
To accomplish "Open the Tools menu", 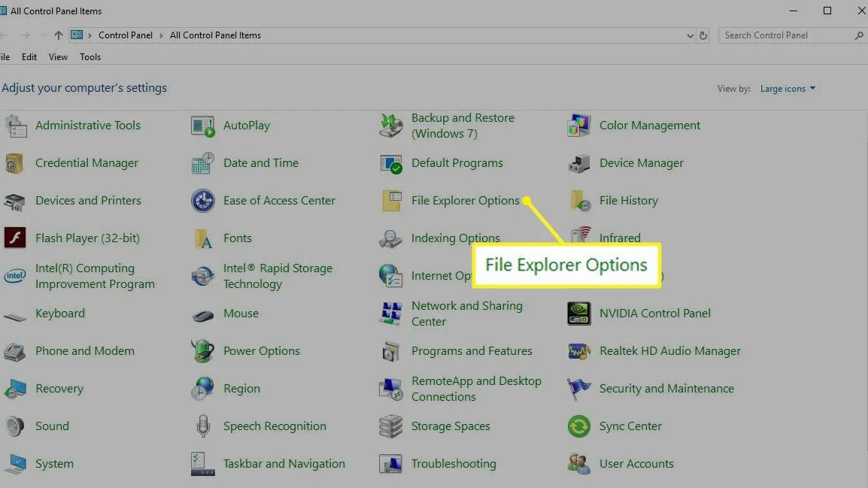I will click(x=90, y=57).
